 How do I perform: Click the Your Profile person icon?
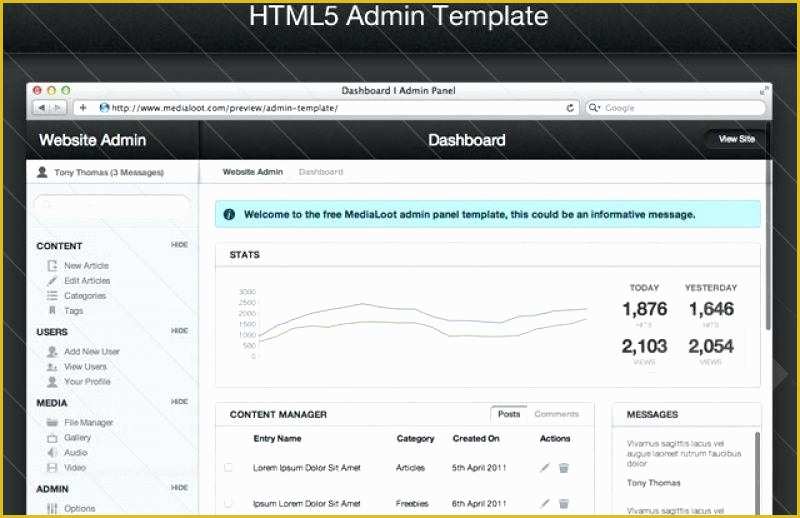[x=52, y=382]
